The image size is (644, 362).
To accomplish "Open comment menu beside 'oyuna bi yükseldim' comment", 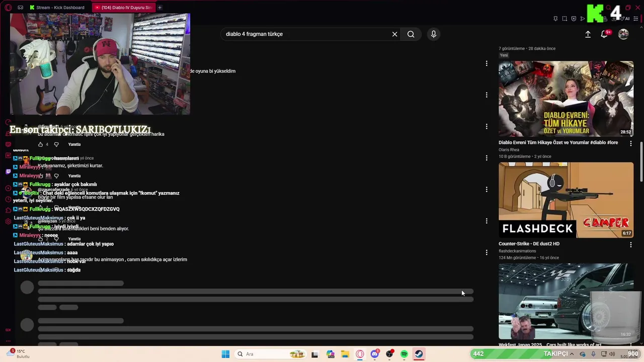I will pyautogui.click(x=487, y=63).
